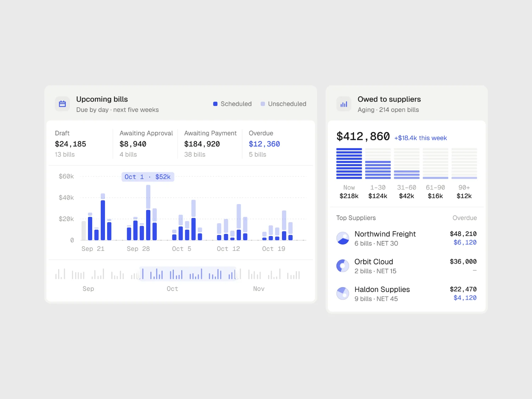Click the $412,860 total owed amount
The width and height of the screenshot is (532, 399).
(363, 136)
